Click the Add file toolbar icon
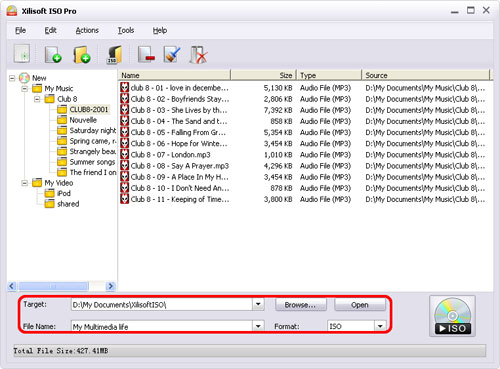The image size is (500, 369). pyautogui.click(x=53, y=54)
